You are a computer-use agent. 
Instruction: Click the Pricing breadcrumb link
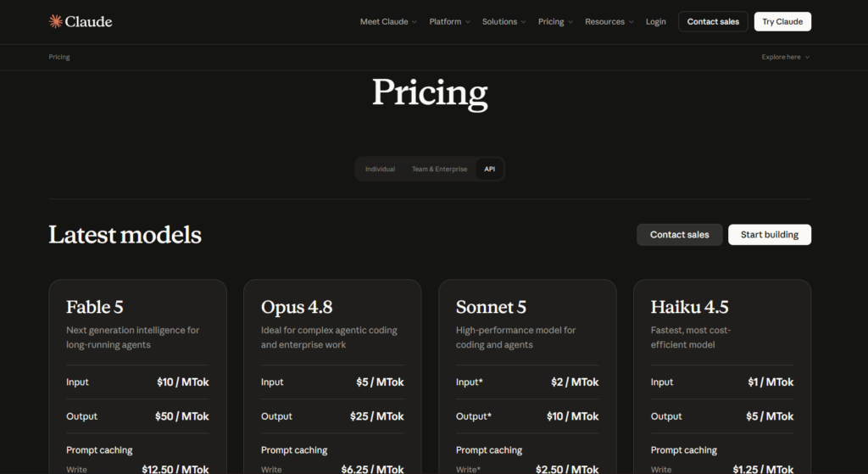[59, 57]
